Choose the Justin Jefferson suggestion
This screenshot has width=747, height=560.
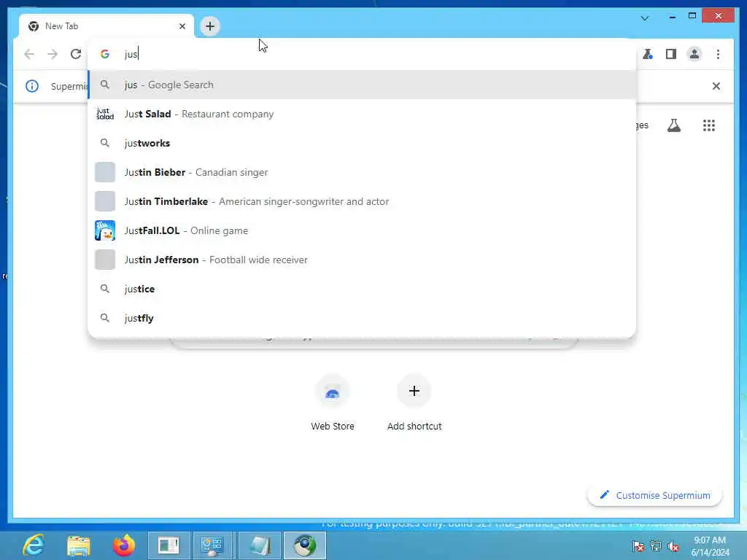point(362,260)
